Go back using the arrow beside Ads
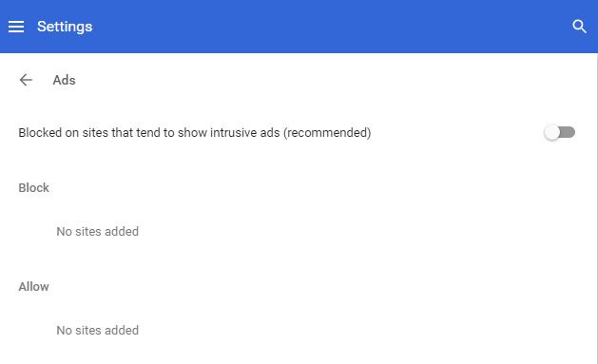This screenshot has width=598, height=364. click(26, 80)
